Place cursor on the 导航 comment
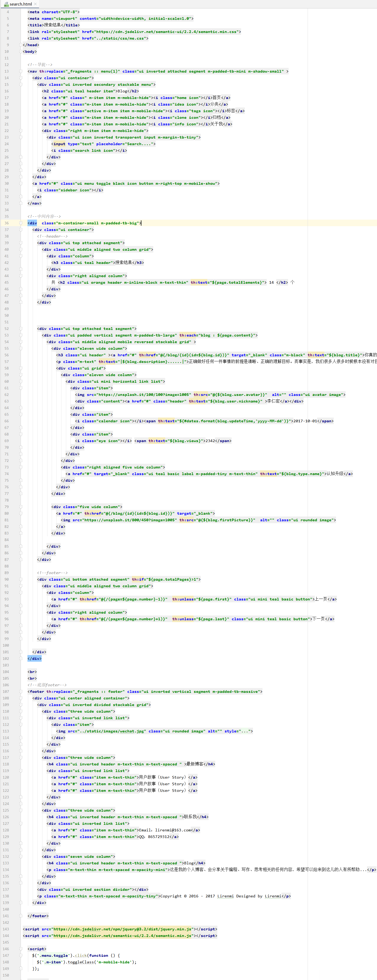 [40, 65]
